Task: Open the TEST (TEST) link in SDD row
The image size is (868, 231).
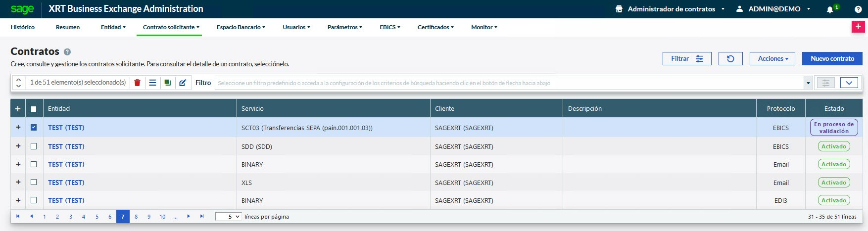Action: [66, 146]
